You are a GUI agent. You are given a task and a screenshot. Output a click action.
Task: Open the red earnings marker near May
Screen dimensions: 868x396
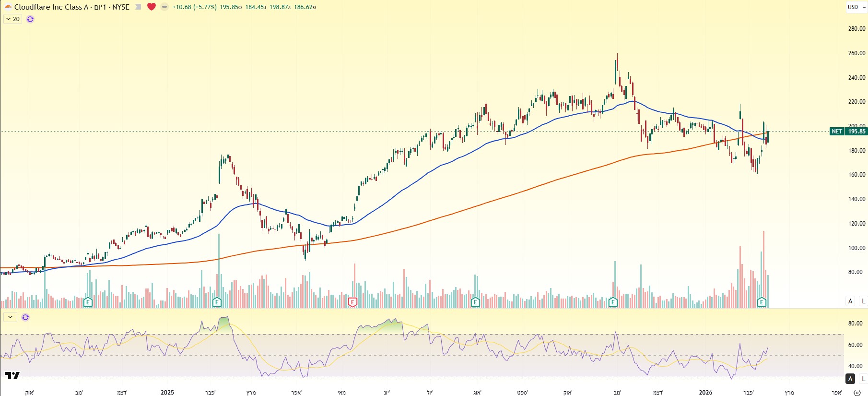352,302
